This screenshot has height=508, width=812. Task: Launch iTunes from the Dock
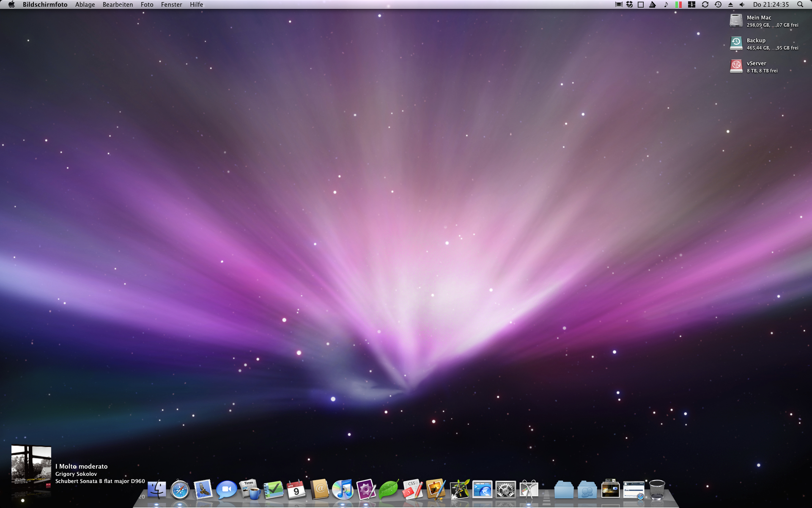(343, 490)
